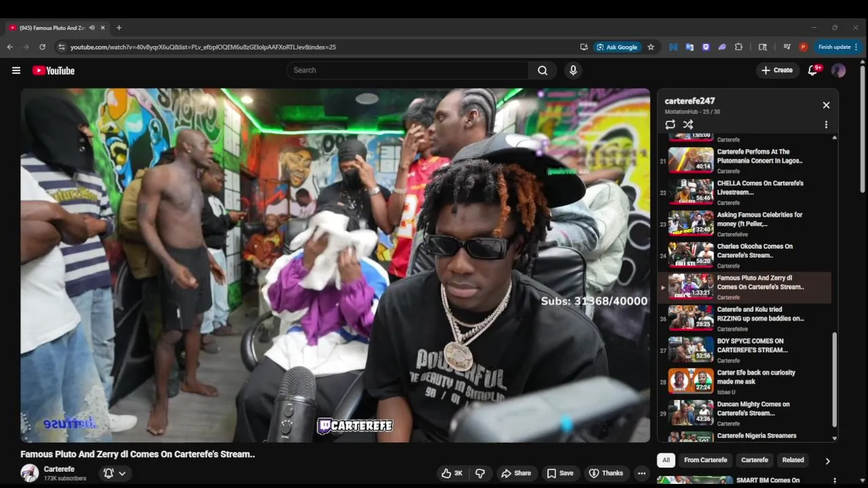
Task: Open a new browser tab
Action: [x=119, y=28]
